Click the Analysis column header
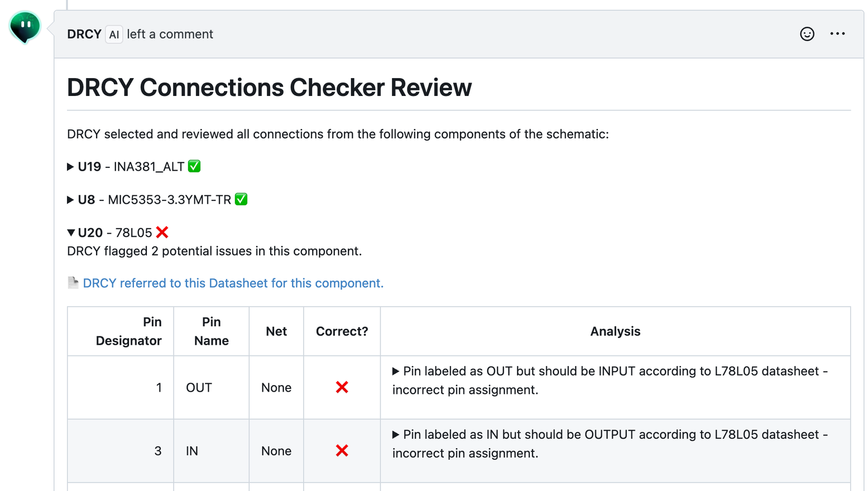The image size is (868, 491). pyautogui.click(x=615, y=331)
